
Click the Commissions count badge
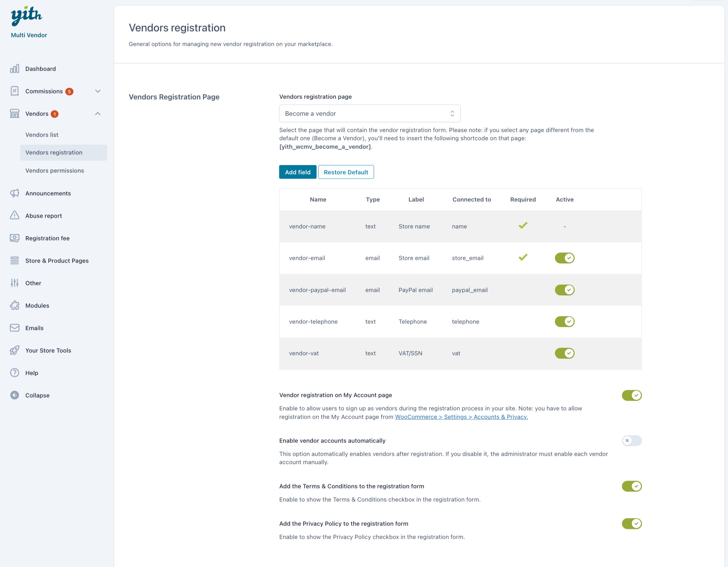pos(69,91)
